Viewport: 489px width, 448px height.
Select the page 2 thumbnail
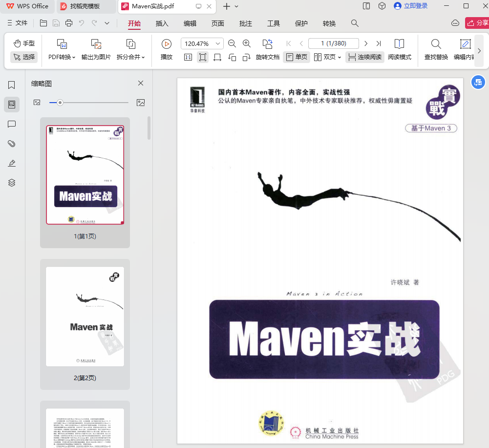[x=85, y=317]
